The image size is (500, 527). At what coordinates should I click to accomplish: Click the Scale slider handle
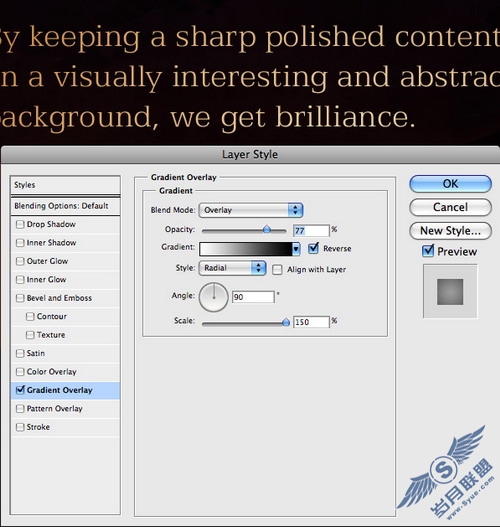tap(286, 323)
